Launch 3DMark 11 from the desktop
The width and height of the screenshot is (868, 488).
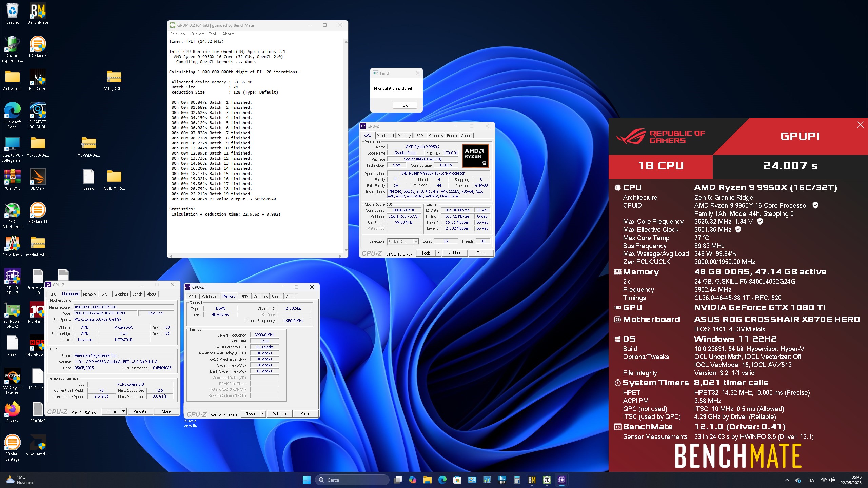(38, 213)
